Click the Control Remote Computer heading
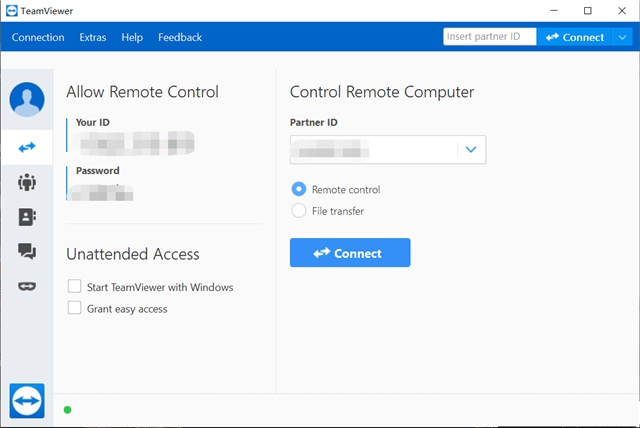640x428 pixels. click(x=382, y=92)
